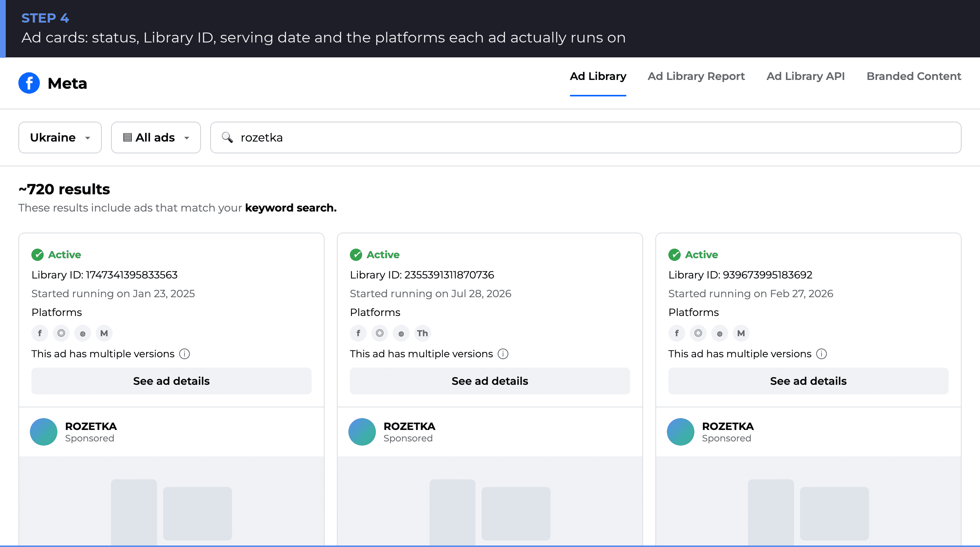This screenshot has width=980, height=547.
Task: Click the ~720 results heading
Action: coord(64,189)
